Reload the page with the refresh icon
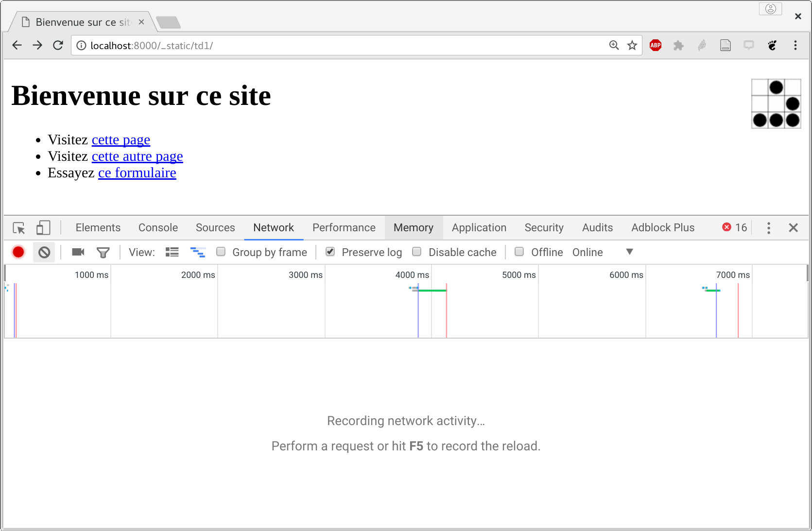This screenshot has width=812, height=531. [58, 45]
